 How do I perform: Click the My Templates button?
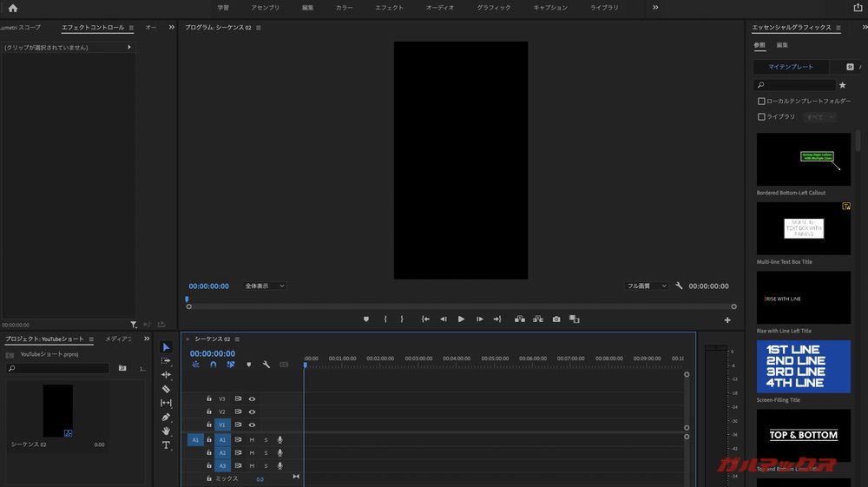791,67
